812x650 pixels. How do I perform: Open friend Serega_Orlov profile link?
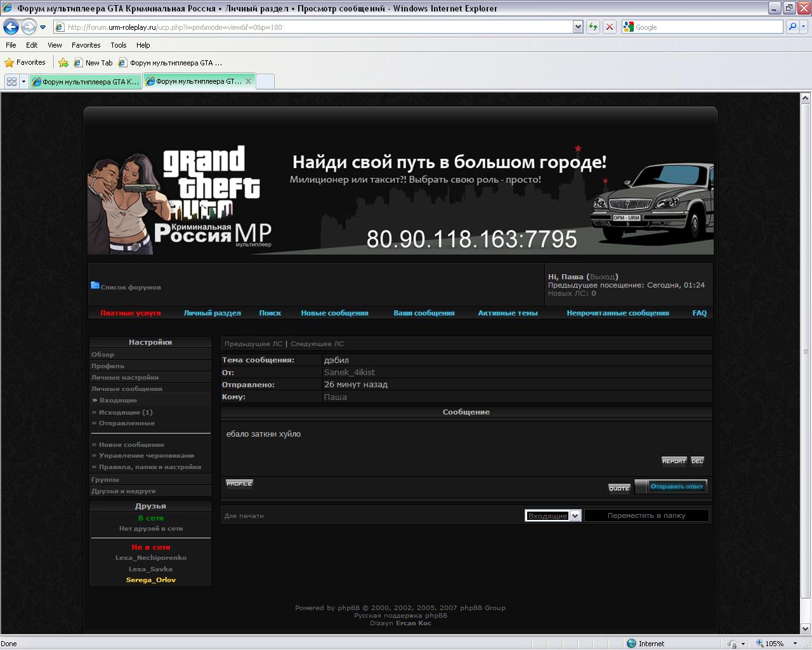(x=151, y=580)
